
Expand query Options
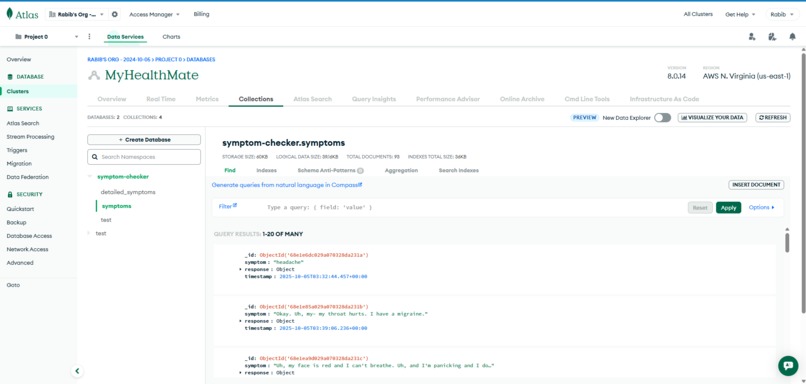pos(761,208)
